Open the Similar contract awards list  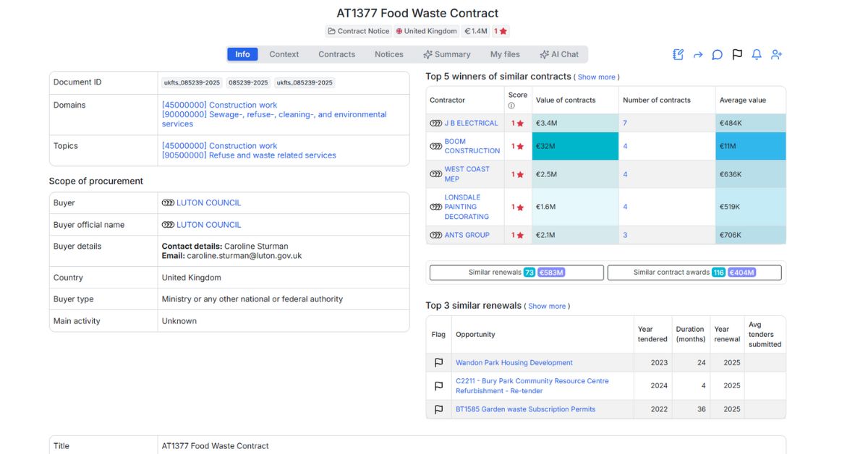(x=694, y=272)
